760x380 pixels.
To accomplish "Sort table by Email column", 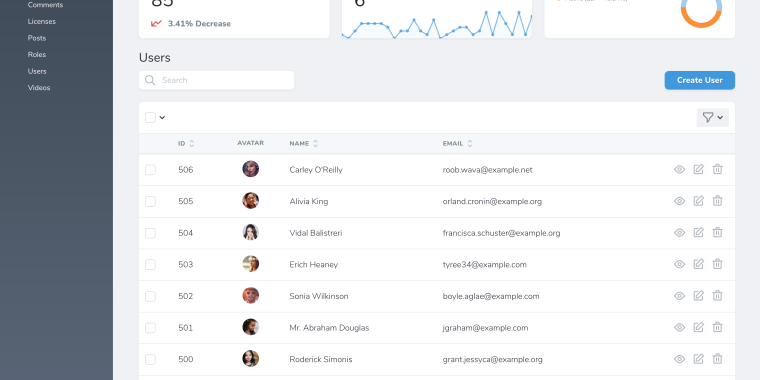I will [458, 143].
